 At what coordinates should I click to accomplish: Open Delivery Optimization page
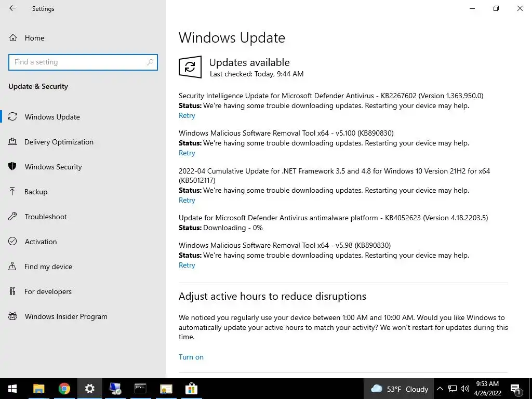click(x=59, y=142)
